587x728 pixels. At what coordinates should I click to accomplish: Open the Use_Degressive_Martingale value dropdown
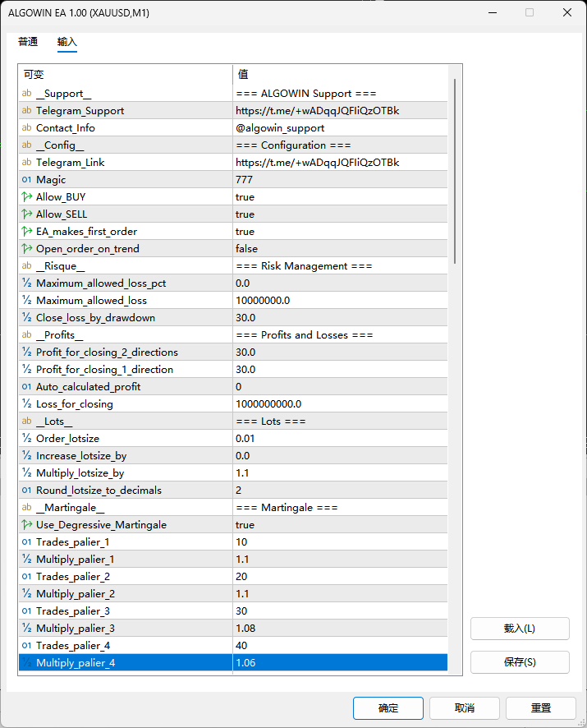[x=340, y=525]
